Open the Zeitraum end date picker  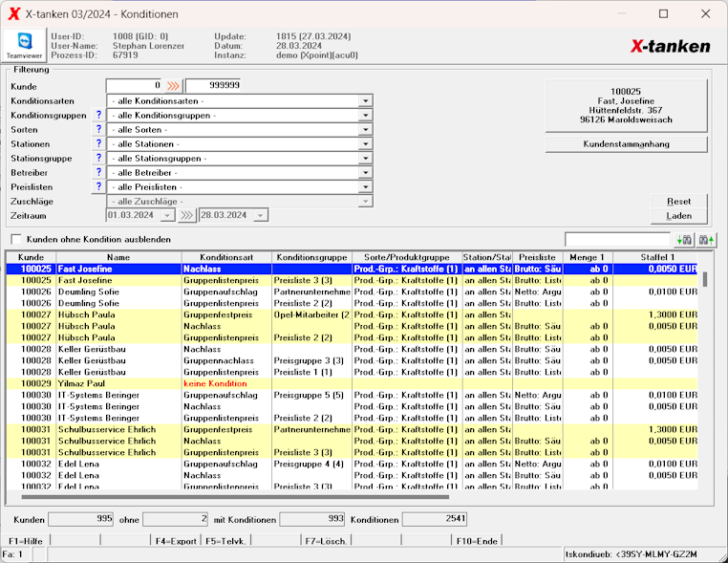[x=261, y=215]
